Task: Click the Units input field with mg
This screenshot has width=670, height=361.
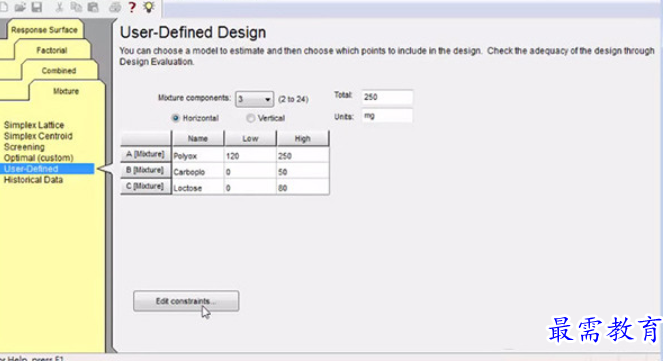Action: pyautogui.click(x=387, y=116)
